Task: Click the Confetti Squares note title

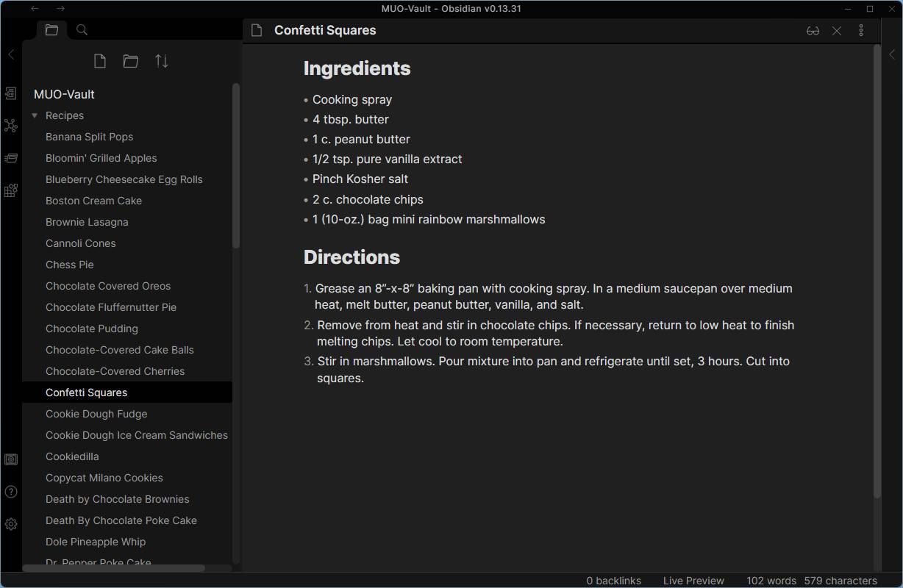Action: (325, 30)
